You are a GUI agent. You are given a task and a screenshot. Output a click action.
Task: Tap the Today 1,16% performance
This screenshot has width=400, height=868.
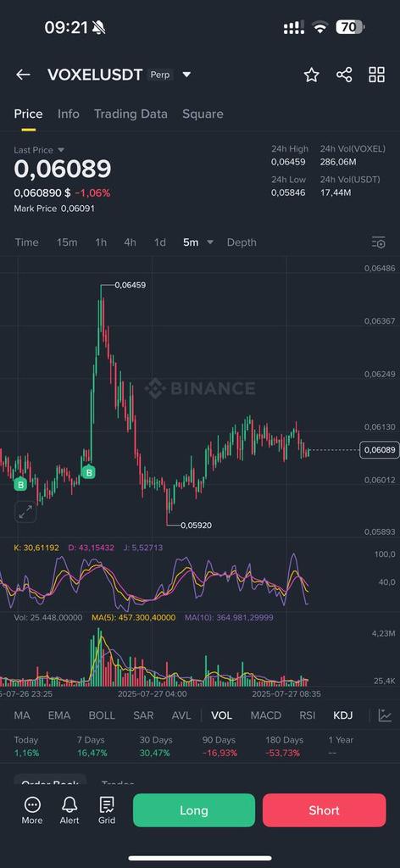(26, 746)
